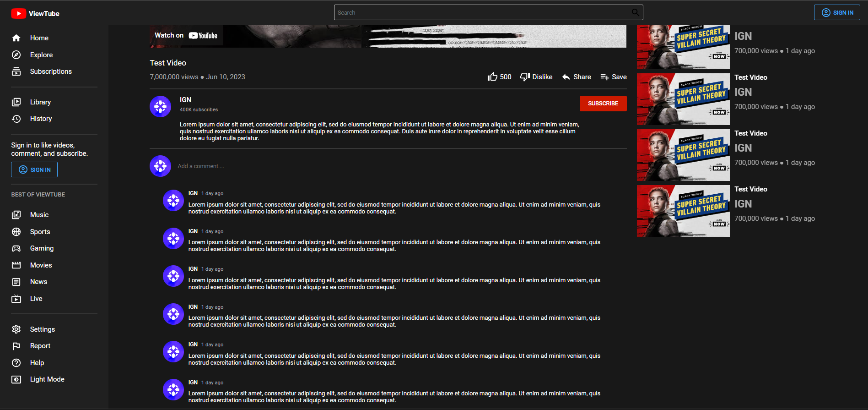Click the 400K subscribes text
Screen dimensions: 868x410
[199, 109]
